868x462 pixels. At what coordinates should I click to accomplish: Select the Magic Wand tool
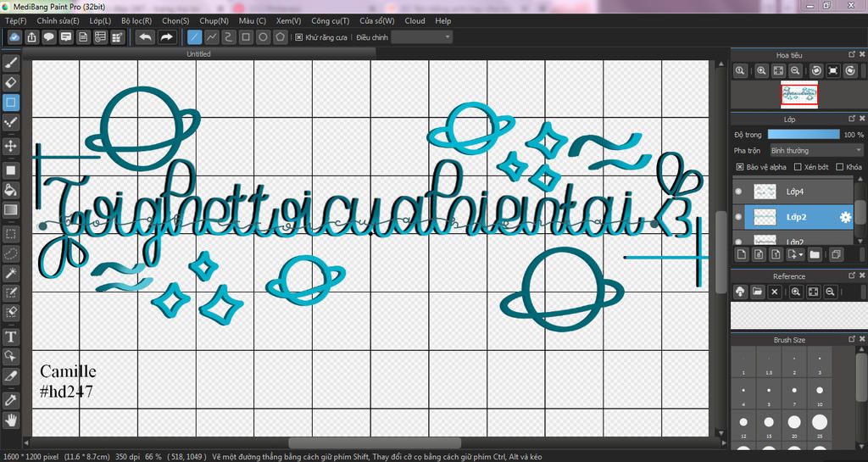pyautogui.click(x=10, y=273)
